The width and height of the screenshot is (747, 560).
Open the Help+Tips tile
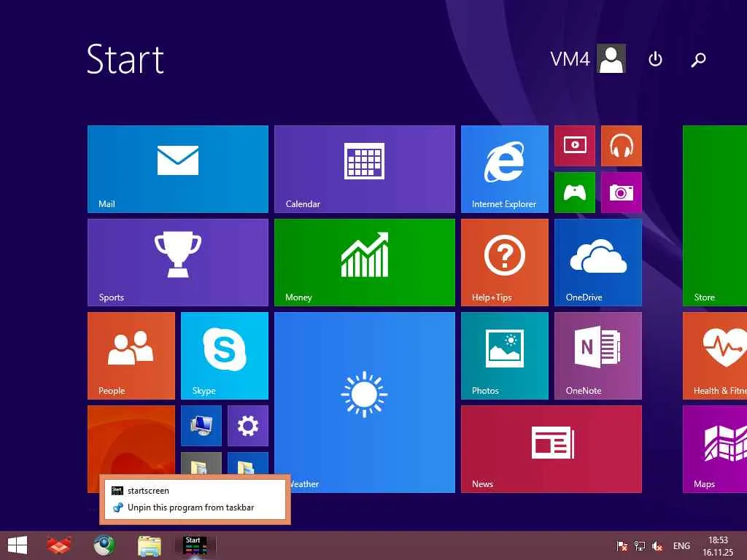tap(505, 262)
